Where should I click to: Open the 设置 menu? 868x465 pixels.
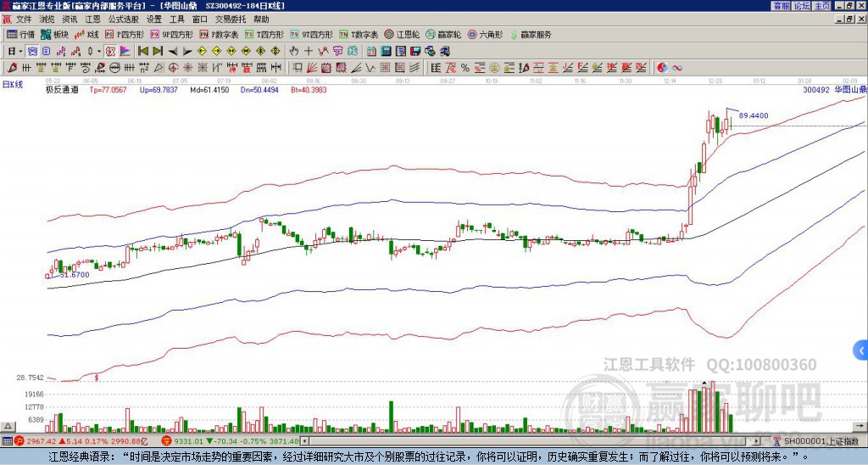point(154,20)
